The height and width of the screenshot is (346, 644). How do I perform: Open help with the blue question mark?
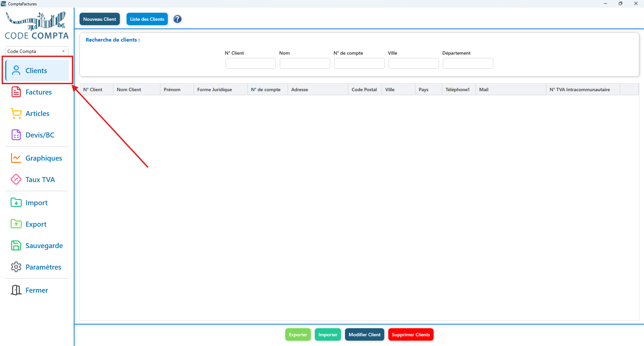pos(178,19)
